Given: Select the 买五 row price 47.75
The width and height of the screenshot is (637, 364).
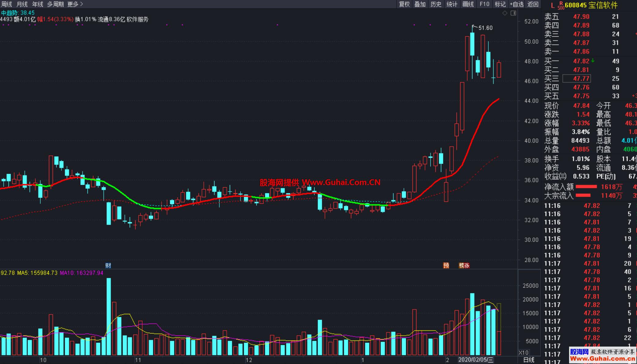Looking at the screenshot, I should pos(581,96).
